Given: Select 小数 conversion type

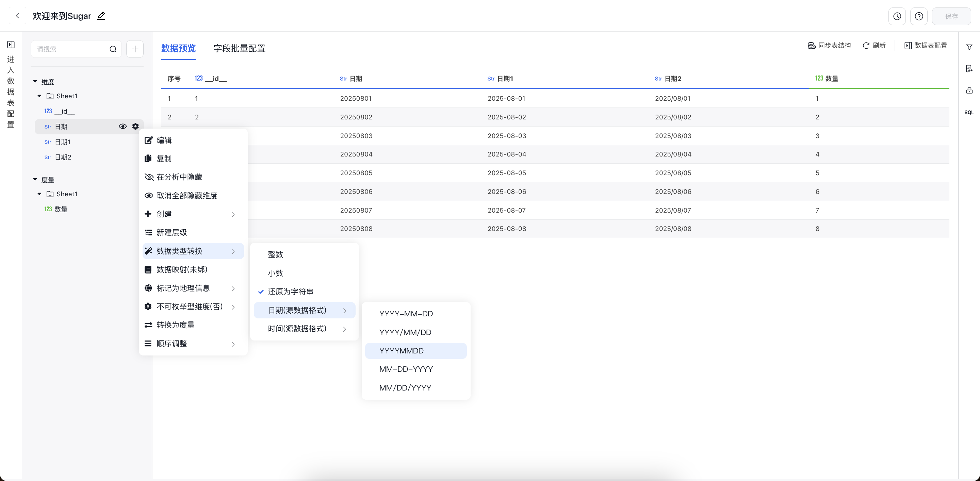Looking at the screenshot, I should [x=304, y=273].
